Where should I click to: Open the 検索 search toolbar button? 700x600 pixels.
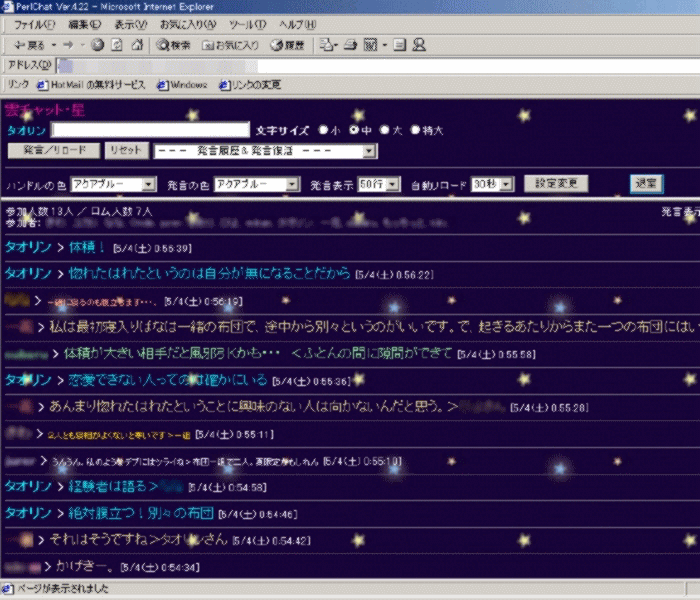tap(174, 45)
